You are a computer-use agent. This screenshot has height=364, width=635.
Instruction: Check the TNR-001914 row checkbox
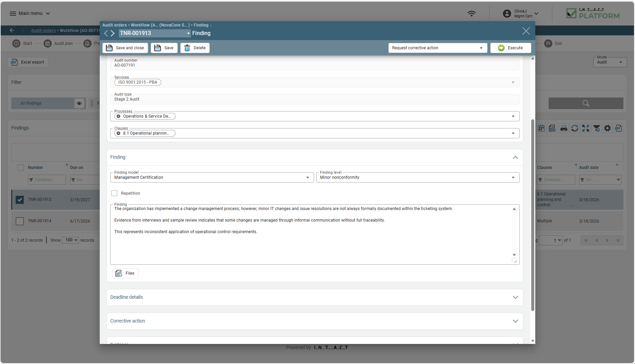click(x=20, y=221)
